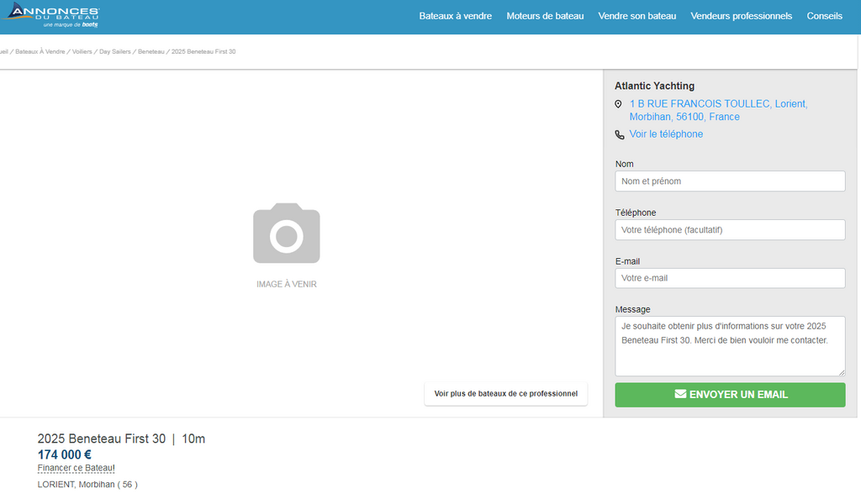Go to Day Sailers breadcrumb

click(114, 51)
